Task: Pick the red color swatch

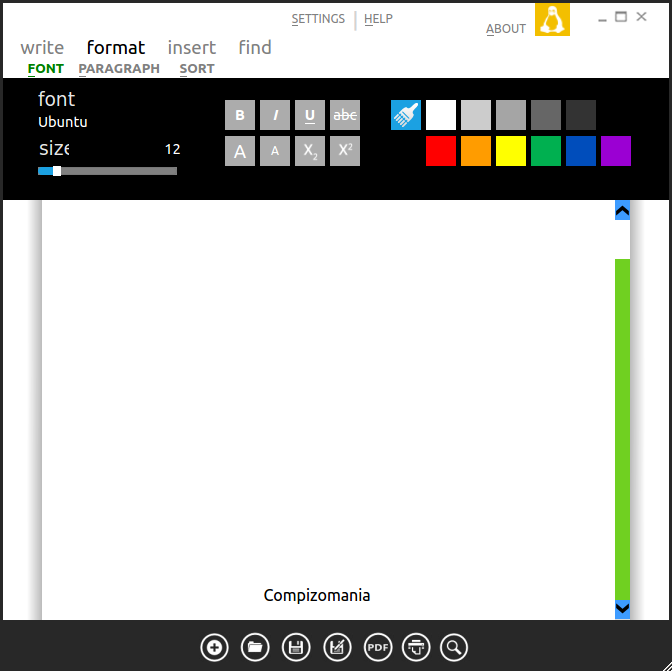Action: click(441, 151)
